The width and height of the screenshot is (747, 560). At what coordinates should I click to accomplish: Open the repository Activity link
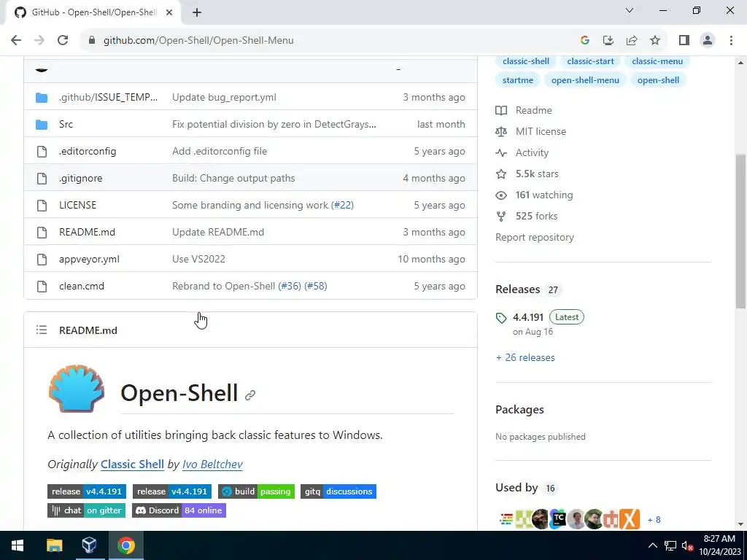[522, 153]
